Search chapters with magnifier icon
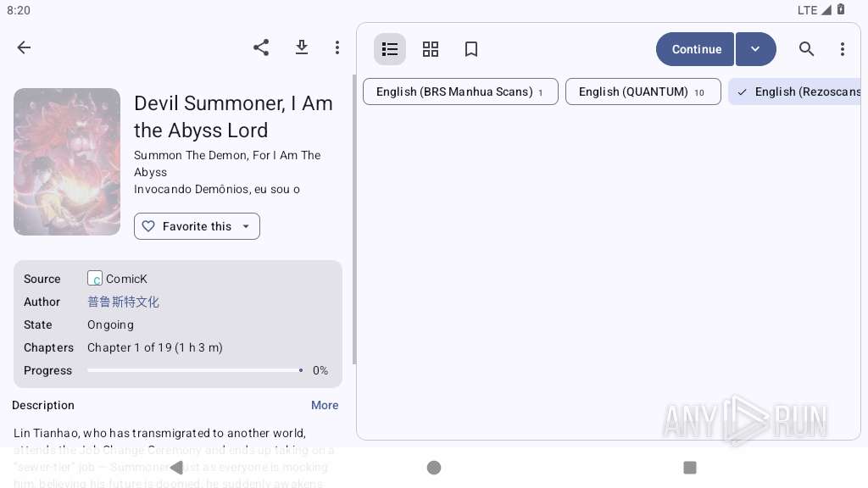This screenshot has width=868, height=488. click(x=807, y=49)
